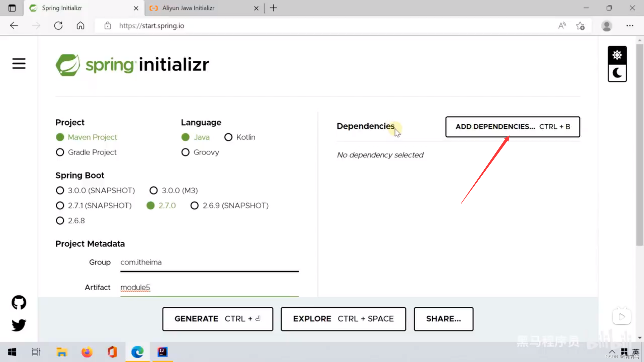
Task: Edit the Artifact field module5
Action: 209,288
